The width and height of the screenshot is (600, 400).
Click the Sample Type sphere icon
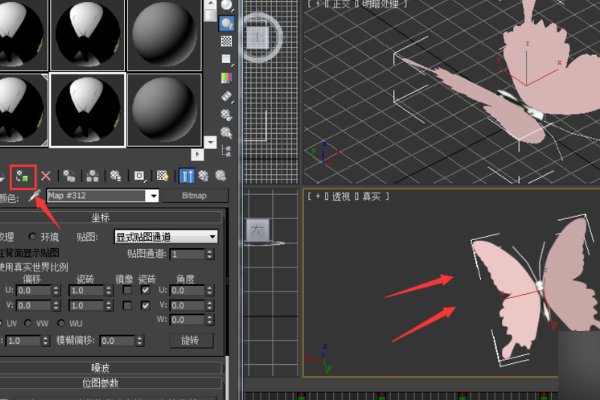227,5
